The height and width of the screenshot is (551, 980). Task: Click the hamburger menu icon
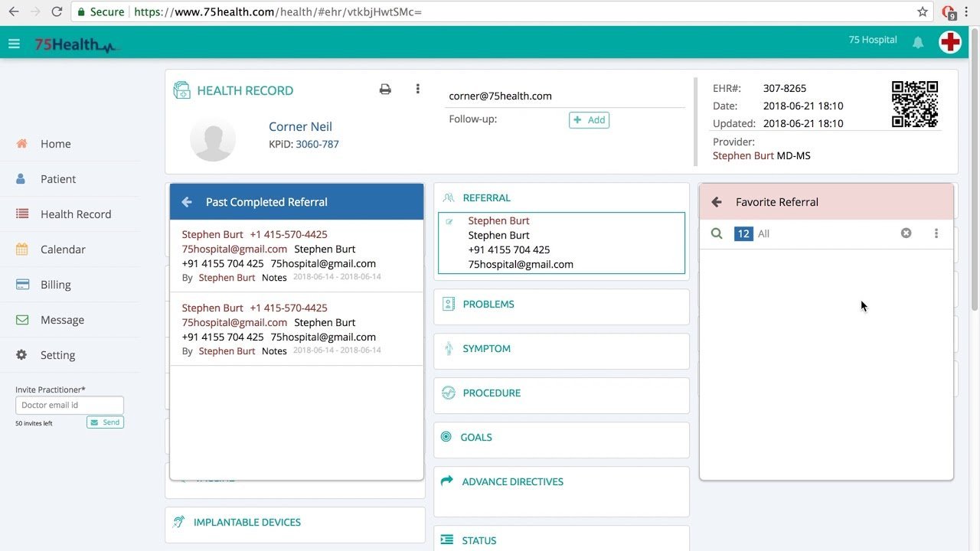(14, 44)
